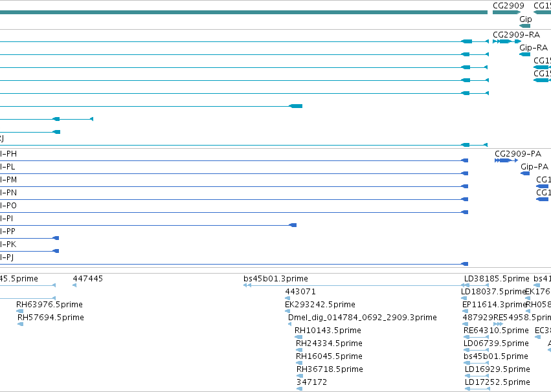This screenshot has width=551, height=392.
Task: Select the I-PH protein row label
Action: pos(8,154)
